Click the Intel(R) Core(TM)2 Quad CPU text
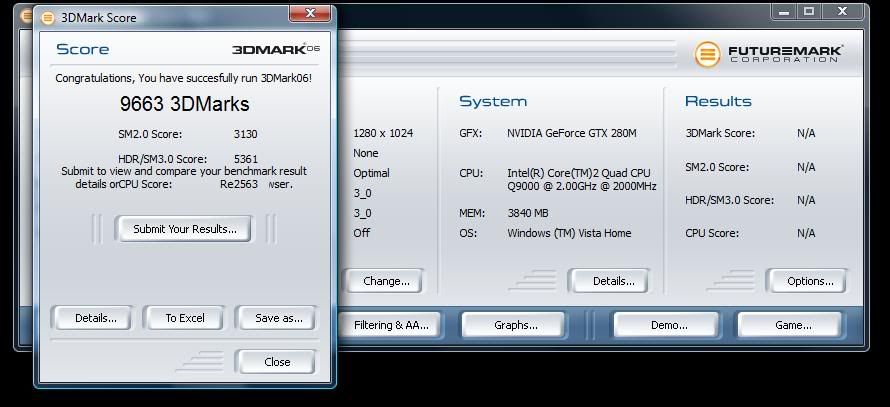The height and width of the screenshot is (407, 890). coord(579,173)
